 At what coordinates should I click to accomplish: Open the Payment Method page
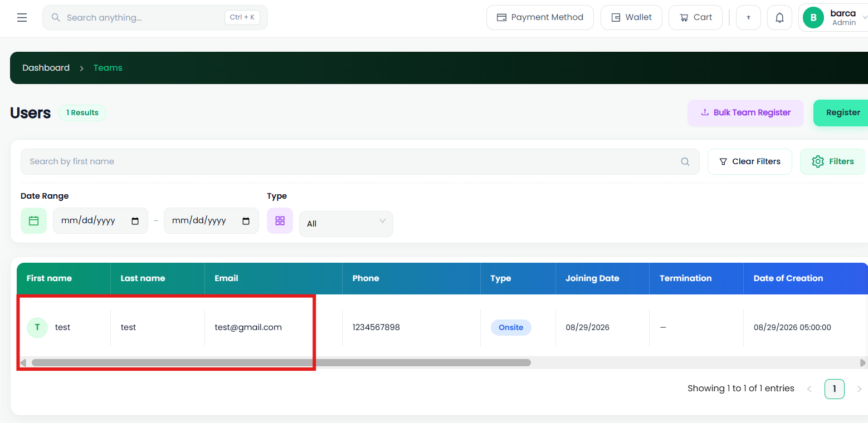coord(540,18)
